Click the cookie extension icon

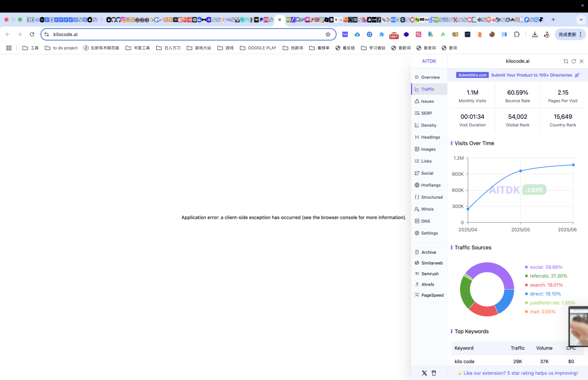492,34
